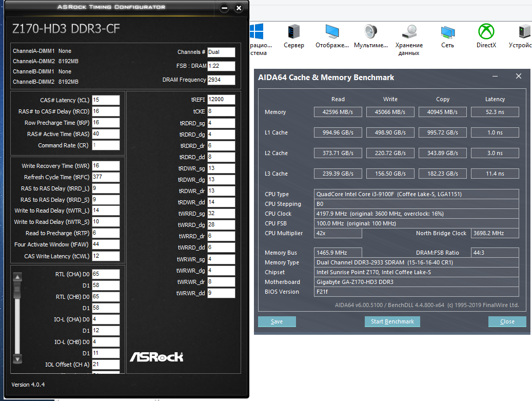The image size is (532, 401).
Task: Click the tRDRD_sg value field
Action: pyautogui.click(x=221, y=123)
